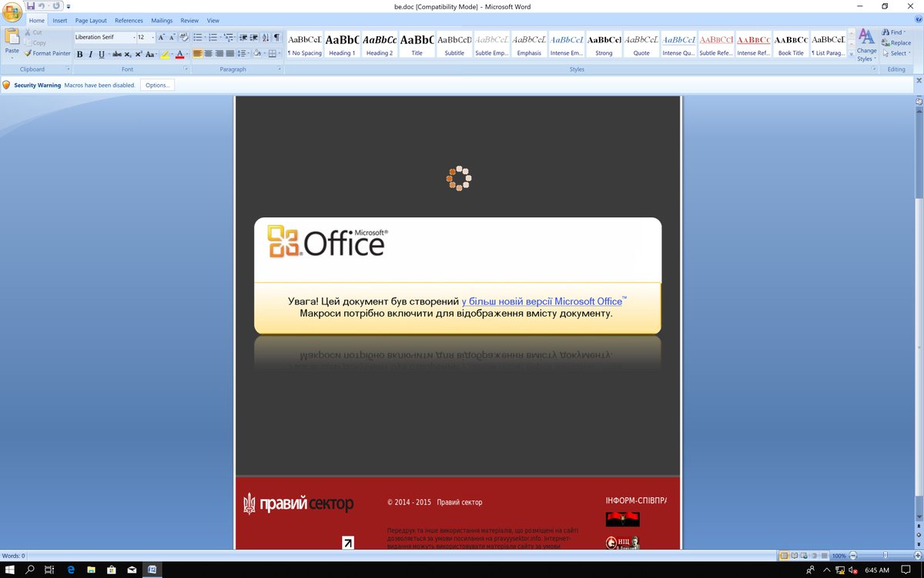Click Words: 0 in status bar

pos(13,555)
